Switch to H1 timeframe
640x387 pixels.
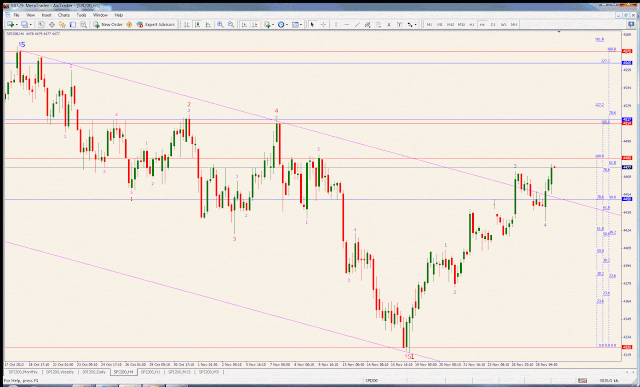tap(472, 24)
